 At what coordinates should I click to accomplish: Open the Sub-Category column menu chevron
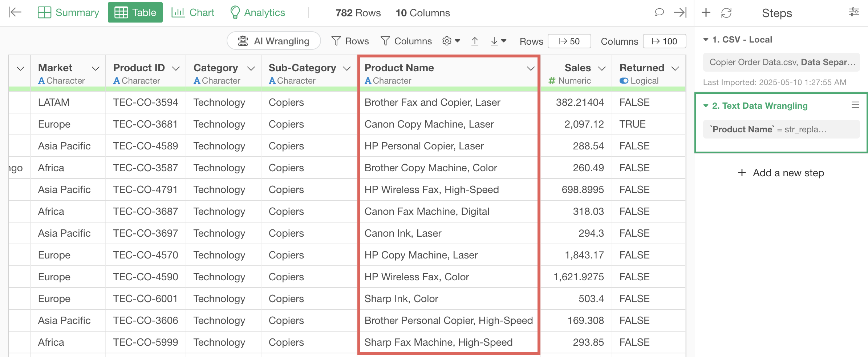pyautogui.click(x=347, y=68)
